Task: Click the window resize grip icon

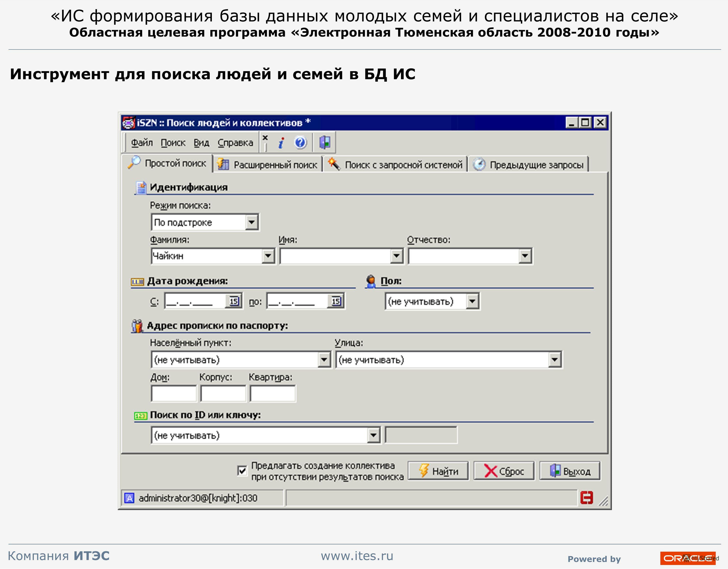Action: pyautogui.click(x=603, y=501)
